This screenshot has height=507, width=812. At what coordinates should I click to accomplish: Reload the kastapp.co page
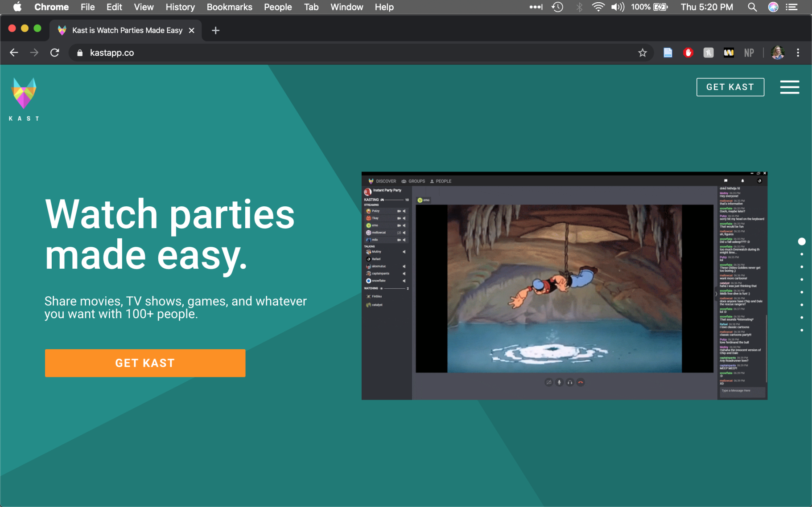pyautogui.click(x=55, y=53)
